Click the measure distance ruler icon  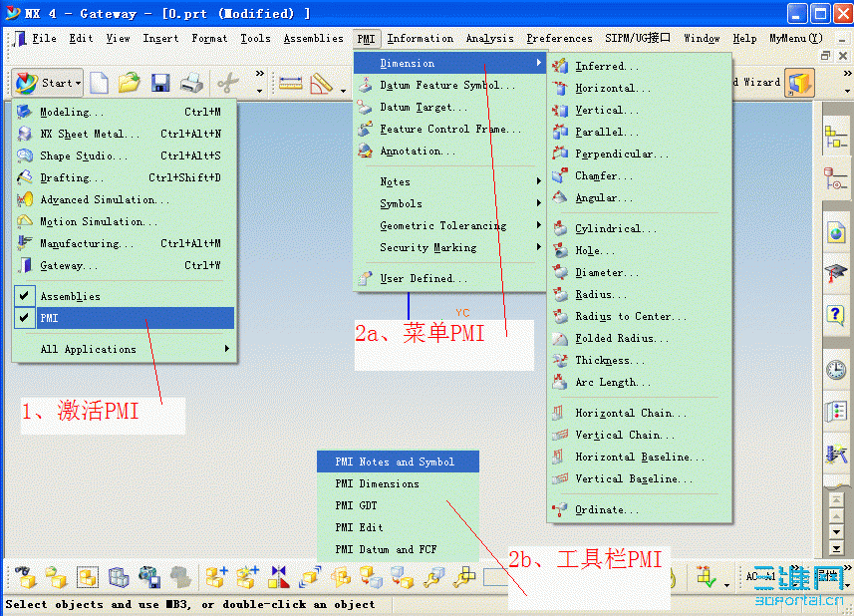pyautogui.click(x=290, y=84)
